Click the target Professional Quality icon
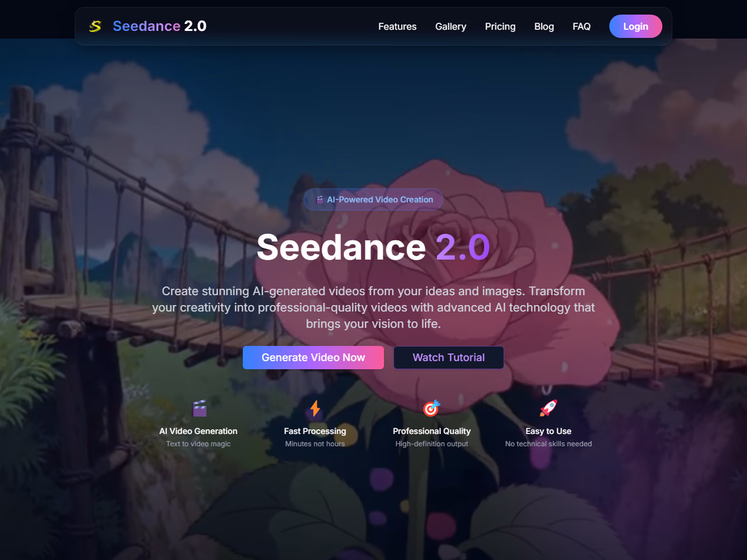This screenshot has height=560, width=747. pos(431,408)
